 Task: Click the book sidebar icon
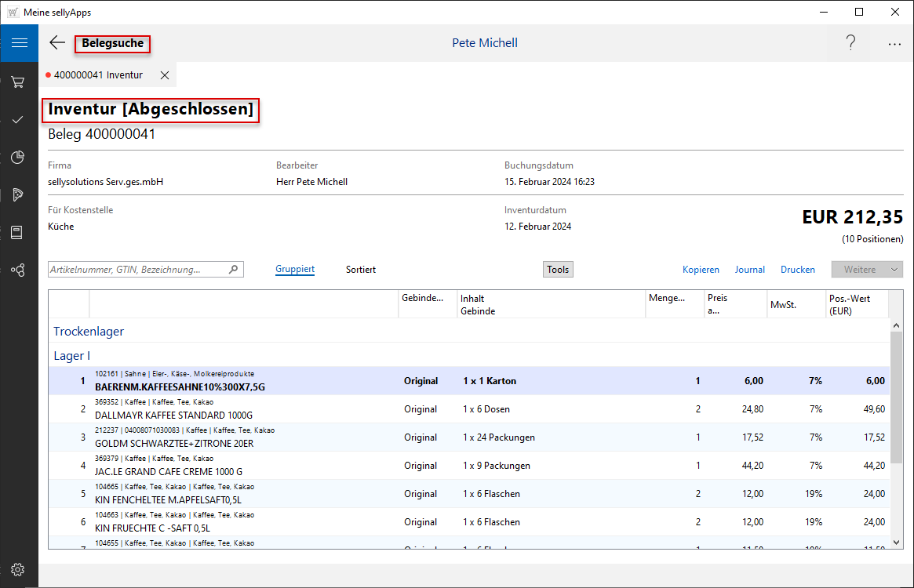pyautogui.click(x=19, y=232)
